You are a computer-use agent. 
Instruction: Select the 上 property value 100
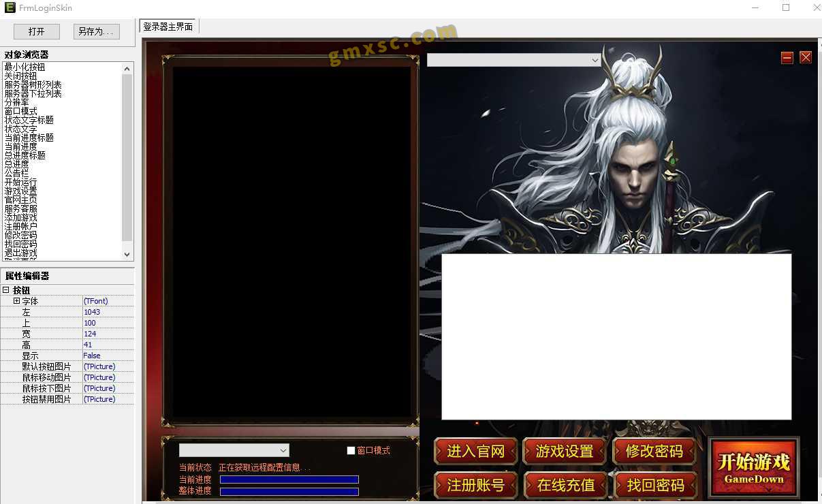pos(108,323)
